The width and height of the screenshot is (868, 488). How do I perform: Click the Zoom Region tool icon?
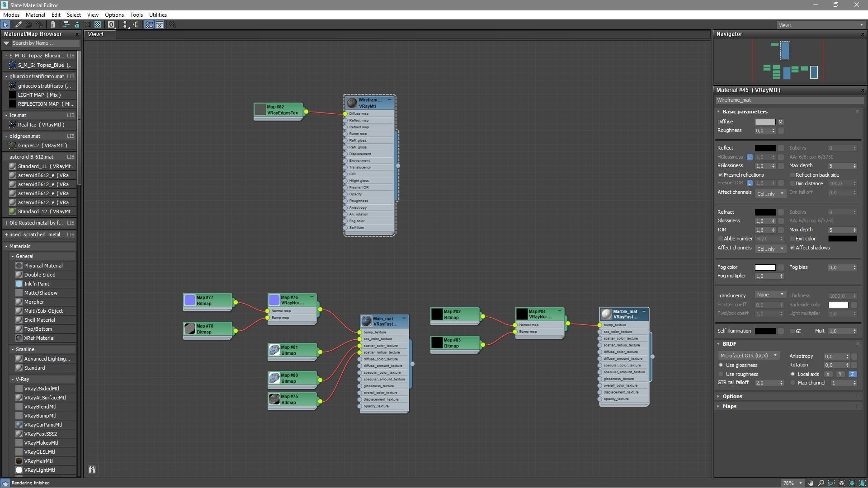point(831,483)
